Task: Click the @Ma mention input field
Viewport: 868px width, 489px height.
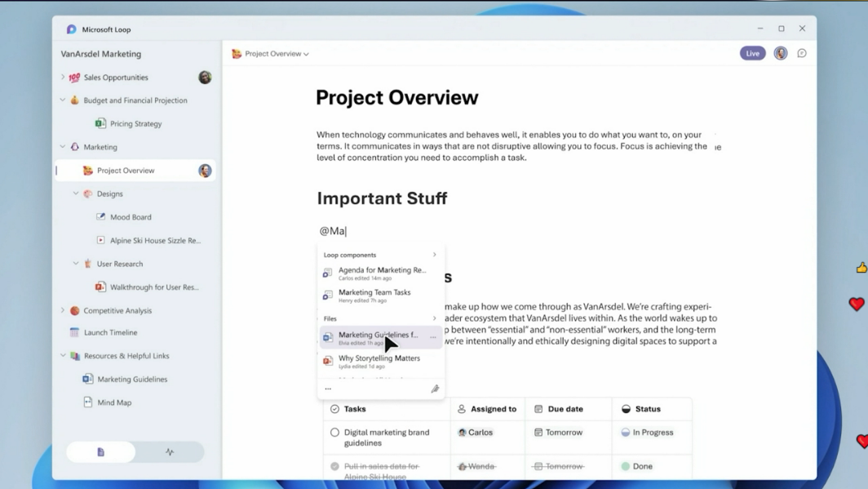Action: 333,231
